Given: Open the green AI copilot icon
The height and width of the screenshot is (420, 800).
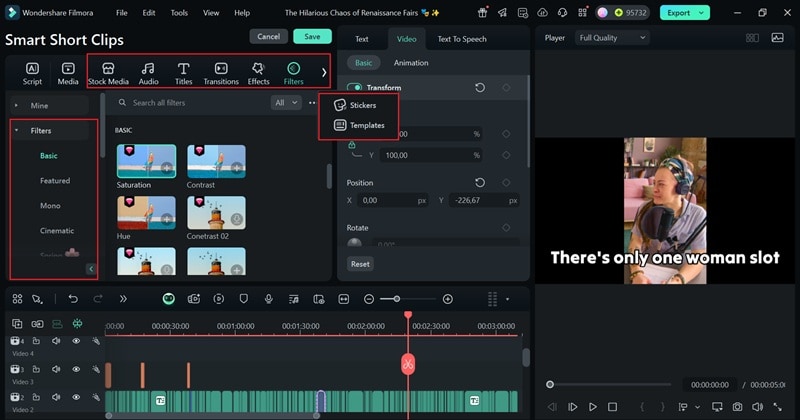Looking at the screenshot, I should 168,299.
